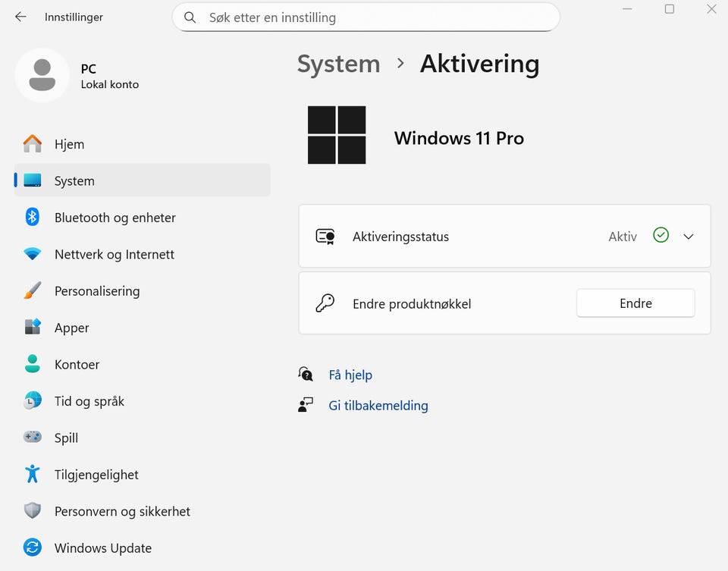Click the gamepad Spill icon
Screen dimensions: 728x571
[33, 437]
